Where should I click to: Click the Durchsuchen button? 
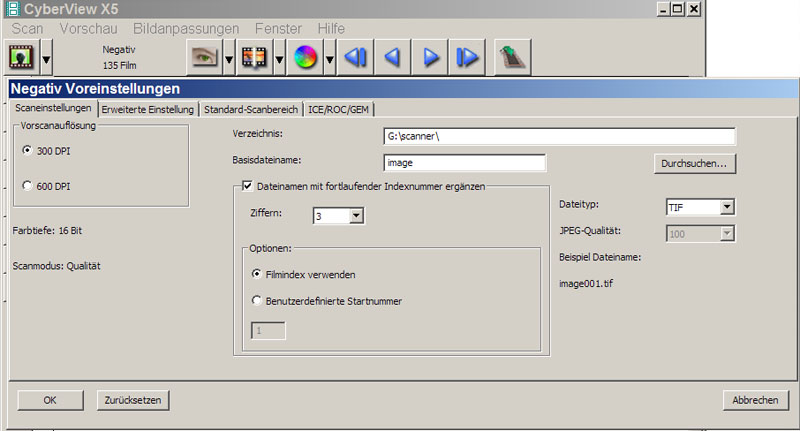pos(696,162)
